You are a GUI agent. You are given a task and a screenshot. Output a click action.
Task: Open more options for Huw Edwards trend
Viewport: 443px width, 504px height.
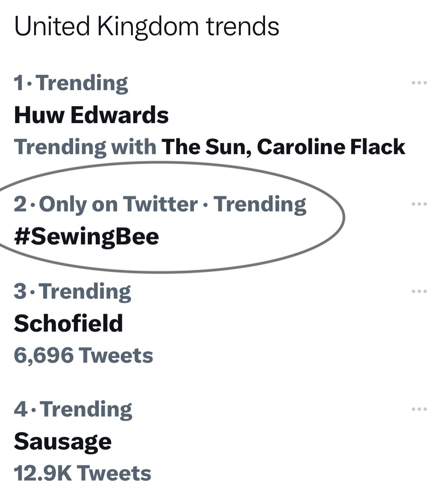(420, 83)
